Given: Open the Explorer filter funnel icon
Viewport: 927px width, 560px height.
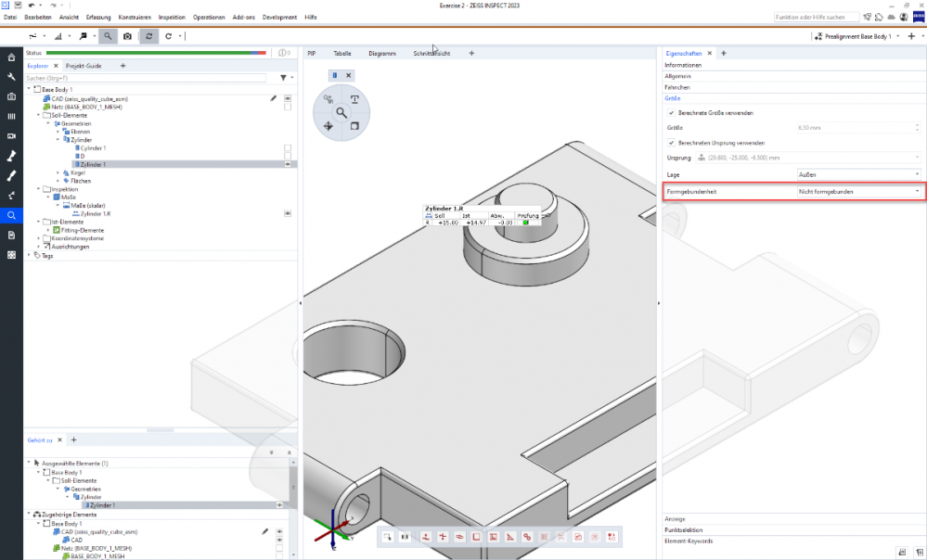Looking at the screenshot, I should tap(283, 78).
